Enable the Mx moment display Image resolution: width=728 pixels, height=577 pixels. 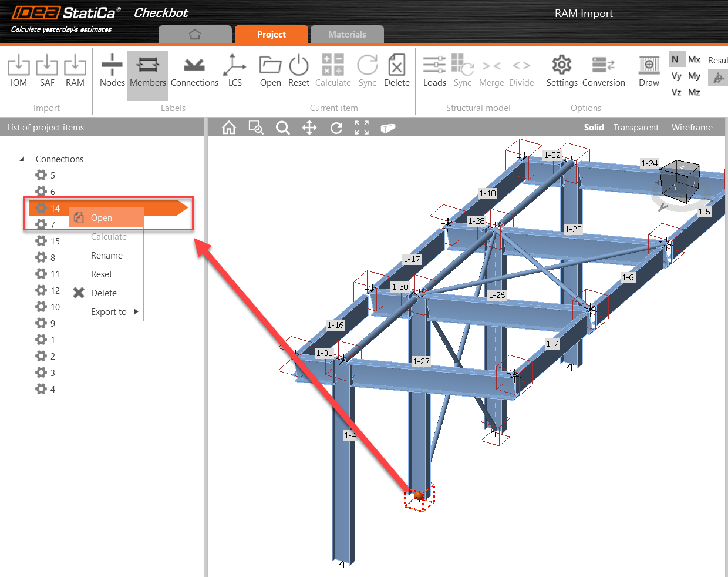(695, 59)
